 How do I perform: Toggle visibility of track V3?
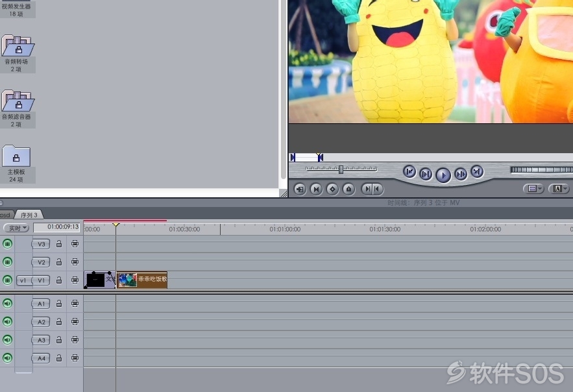pos(7,243)
